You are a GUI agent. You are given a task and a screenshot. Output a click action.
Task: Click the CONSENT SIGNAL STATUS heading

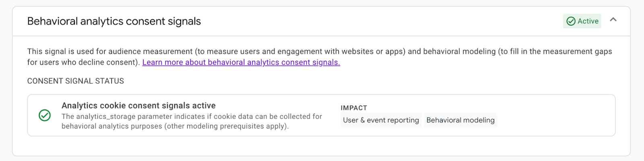76,81
